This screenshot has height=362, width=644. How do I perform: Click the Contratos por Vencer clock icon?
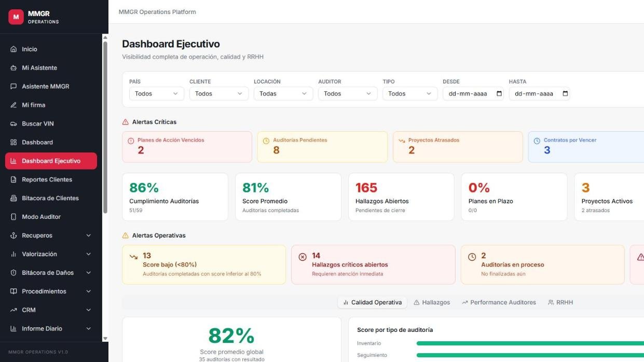[537, 141]
